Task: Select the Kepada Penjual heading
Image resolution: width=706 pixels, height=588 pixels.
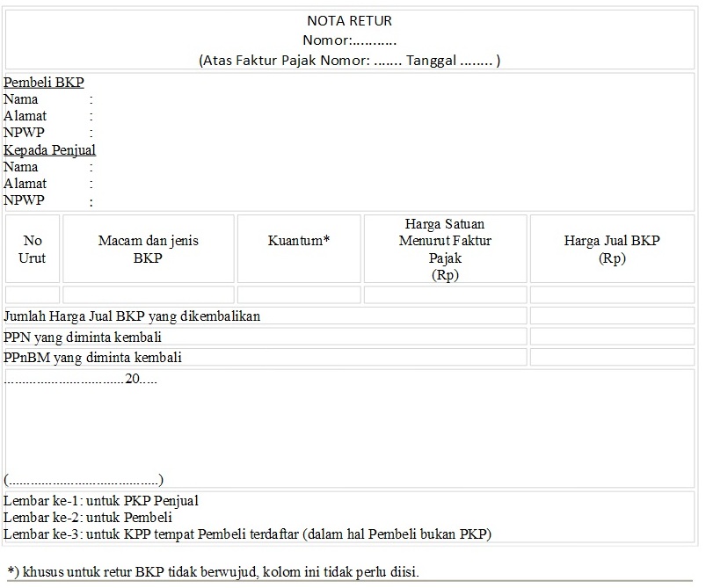Action: coord(49,150)
